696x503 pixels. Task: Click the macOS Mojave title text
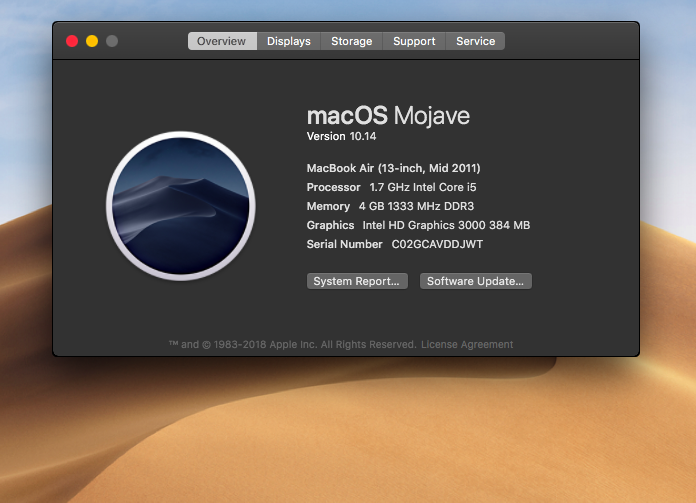click(388, 115)
